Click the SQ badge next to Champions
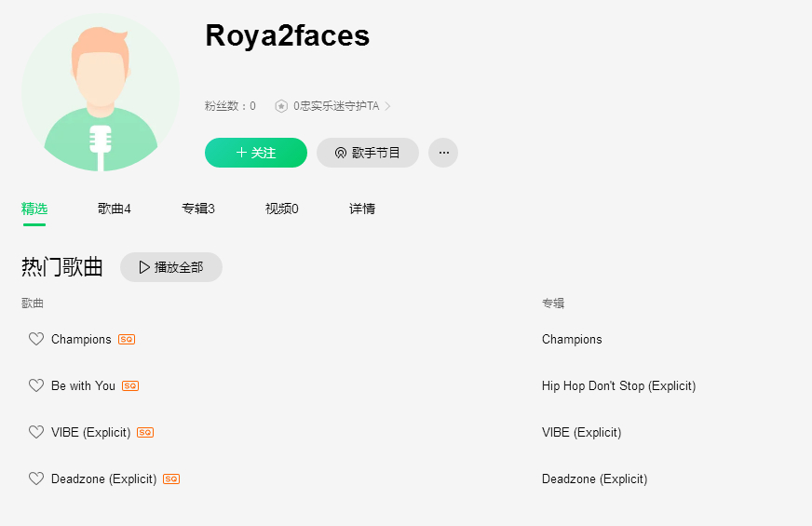 [127, 340]
